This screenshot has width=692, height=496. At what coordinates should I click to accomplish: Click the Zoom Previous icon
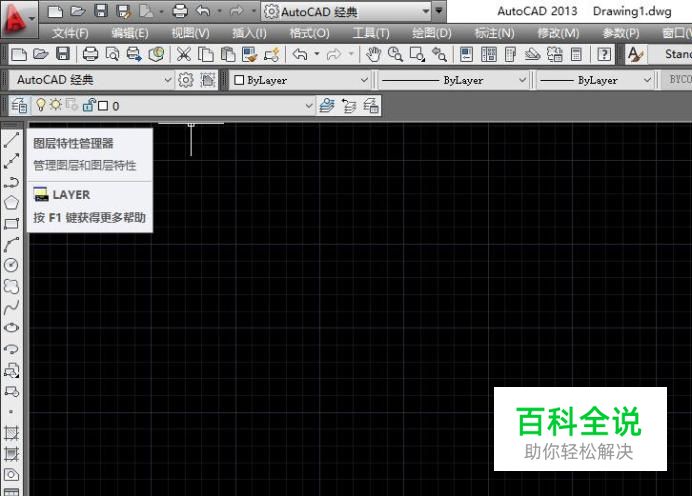coord(439,55)
